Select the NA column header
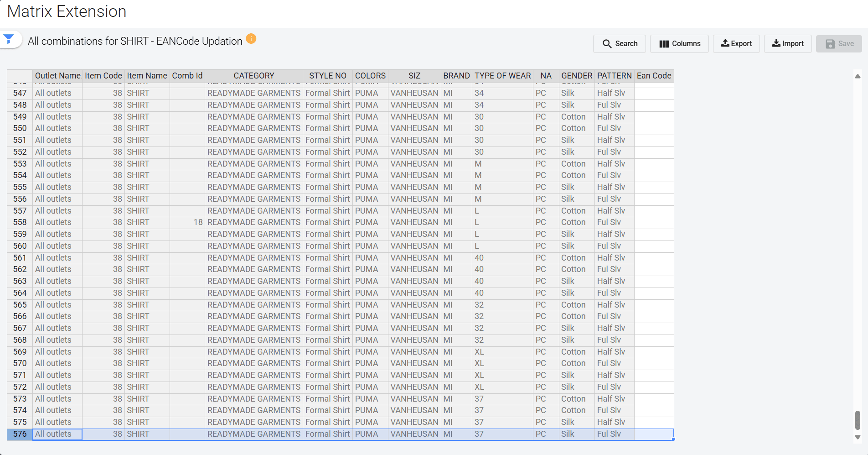This screenshot has height=455, width=868. tap(546, 76)
